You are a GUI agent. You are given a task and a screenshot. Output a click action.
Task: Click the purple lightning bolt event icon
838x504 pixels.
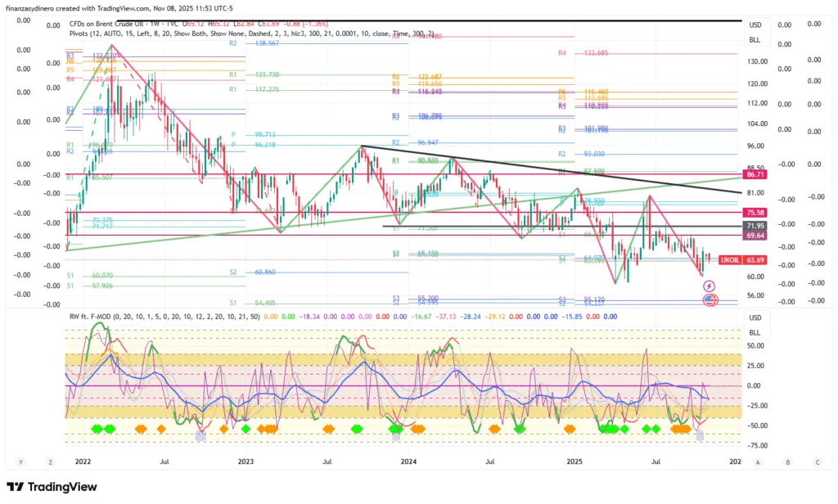point(710,286)
